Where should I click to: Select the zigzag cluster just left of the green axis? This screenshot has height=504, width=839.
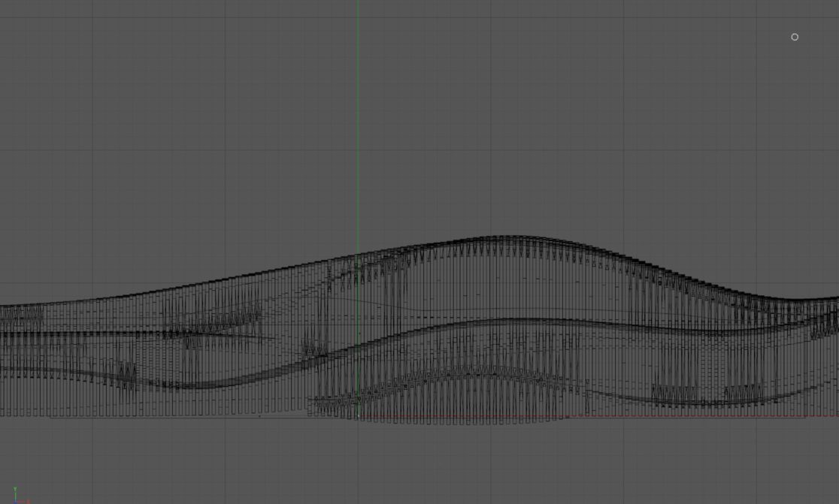pyautogui.click(x=313, y=349)
